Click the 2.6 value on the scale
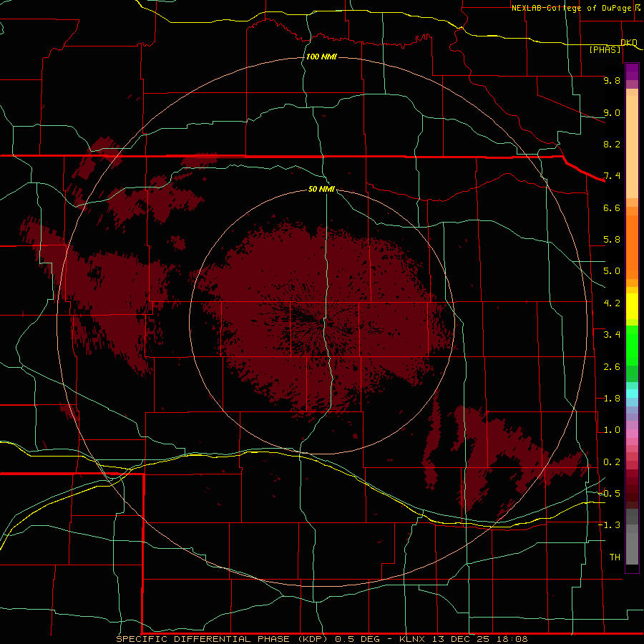The height and width of the screenshot is (644, 644). (612, 367)
